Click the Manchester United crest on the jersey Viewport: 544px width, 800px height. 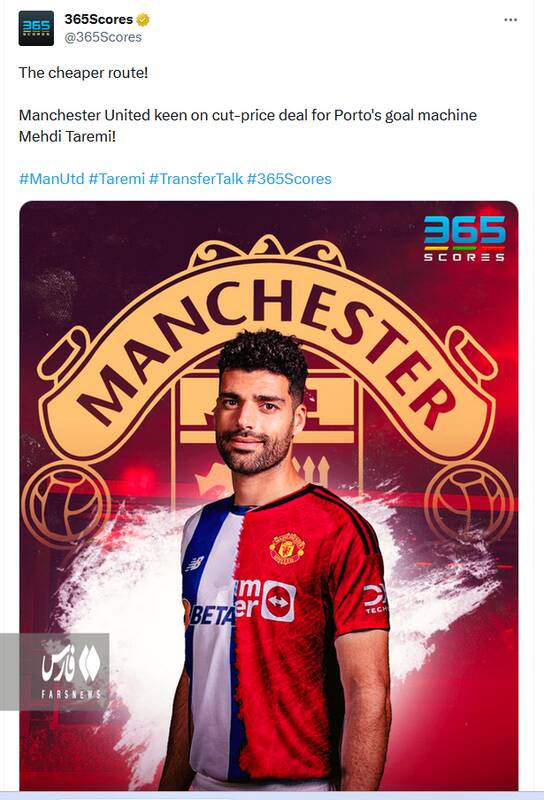pyautogui.click(x=287, y=548)
